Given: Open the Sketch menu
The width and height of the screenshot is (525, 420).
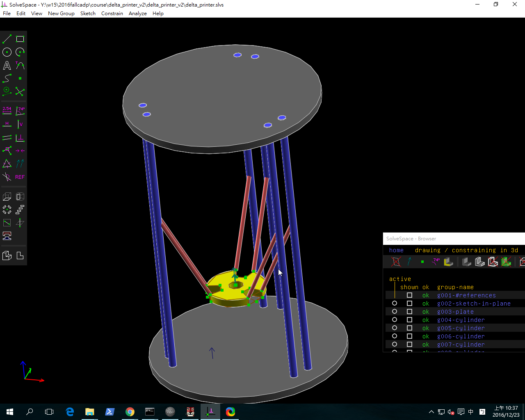Looking at the screenshot, I should 88,14.
